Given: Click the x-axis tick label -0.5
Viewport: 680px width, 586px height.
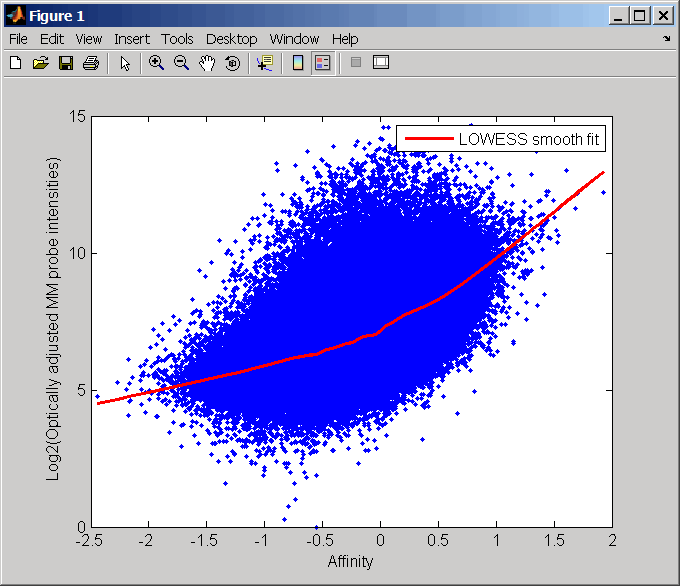Looking at the screenshot, I should (320, 540).
